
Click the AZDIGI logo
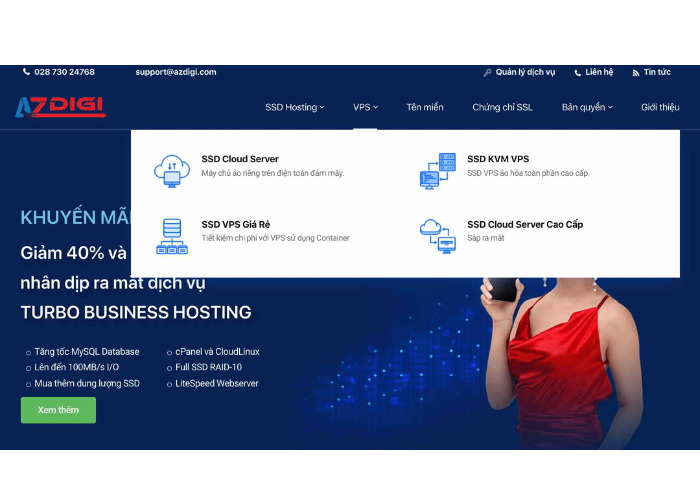(x=61, y=107)
